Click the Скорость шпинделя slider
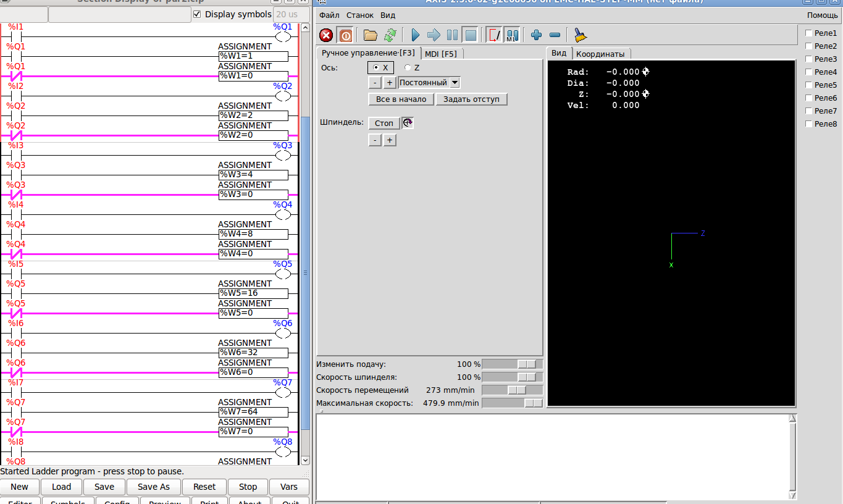The width and height of the screenshot is (843, 504). coord(513,377)
